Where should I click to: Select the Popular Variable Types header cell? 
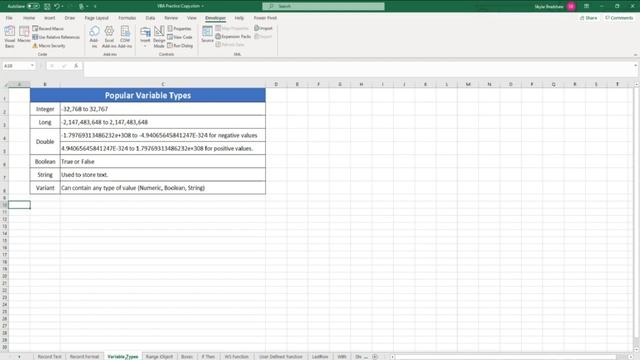tap(148, 95)
